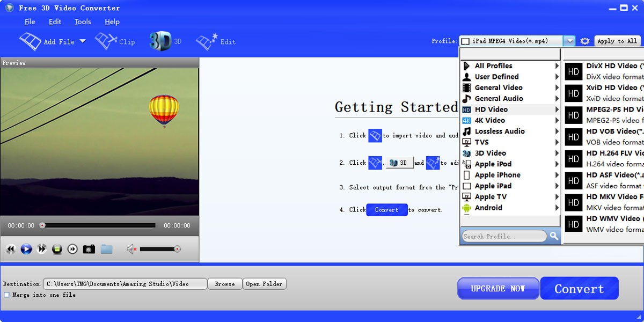This screenshot has width=644, height=322.
Task: Expand the Apple iPad profile group
Action: [493, 186]
